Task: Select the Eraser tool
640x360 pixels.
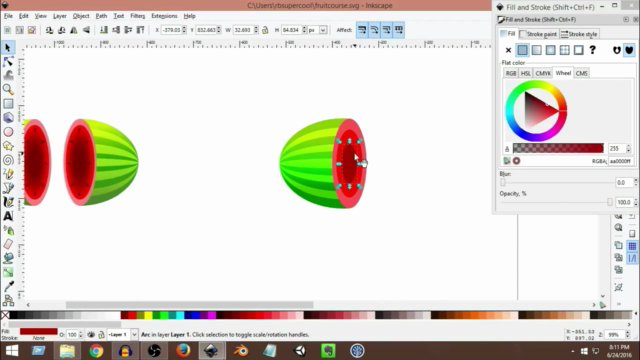Action: point(8,244)
